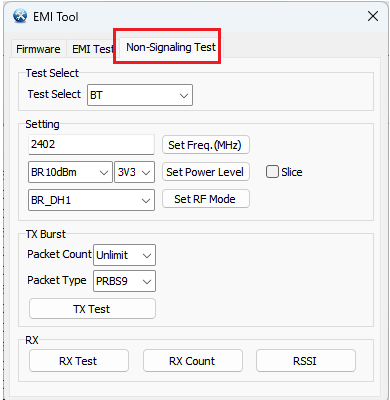Click the RX Count button
Viewport: 390px width, 400px height.
(193, 361)
